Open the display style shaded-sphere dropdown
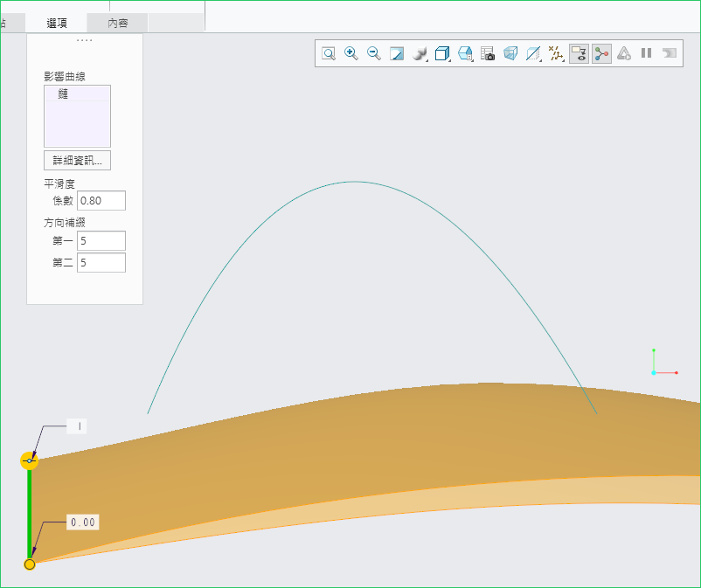The height and width of the screenshot is (588, 701). click(x=420, y=53)
